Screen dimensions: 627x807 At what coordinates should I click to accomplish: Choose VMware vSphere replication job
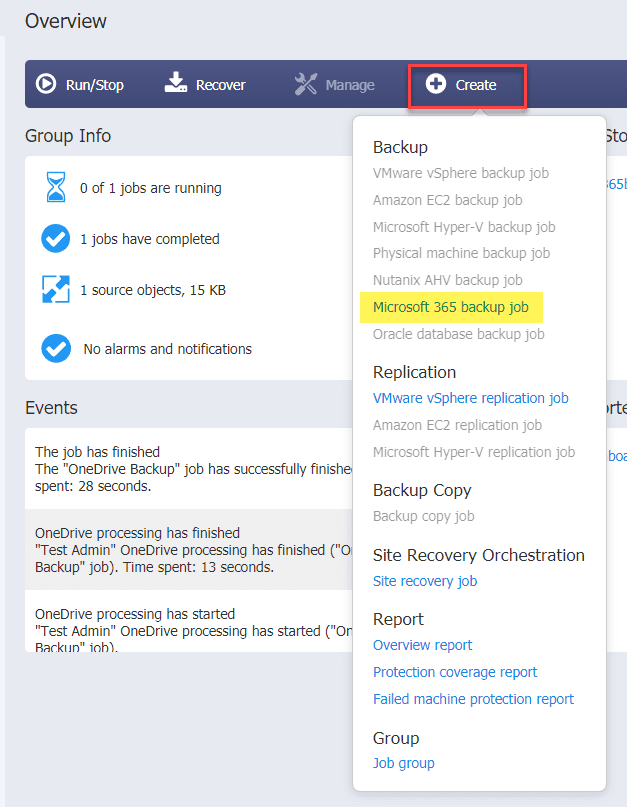point(471,398)
